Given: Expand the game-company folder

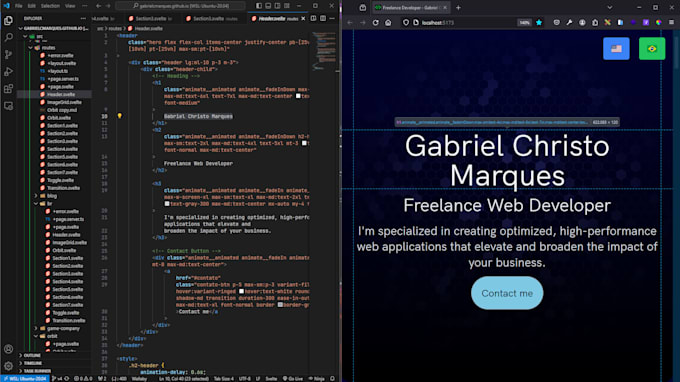Looking at the screenshot, I should click(36, 329).
